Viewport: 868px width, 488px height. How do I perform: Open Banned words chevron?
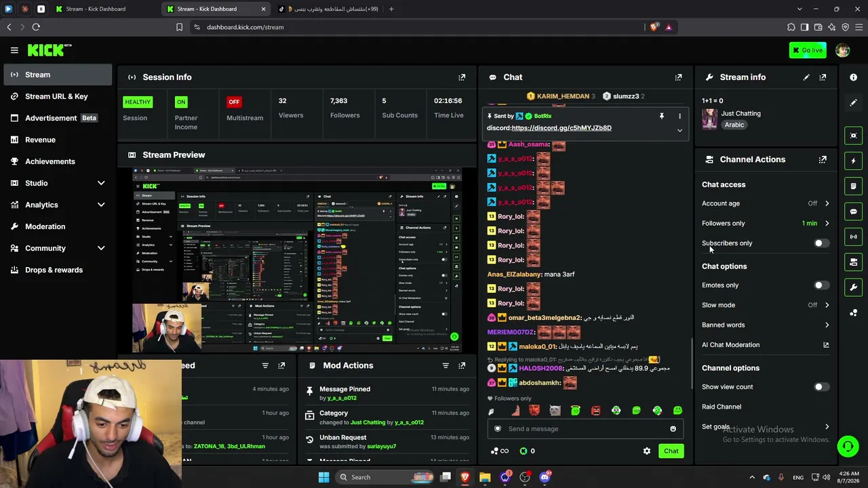[x=827, y=325]
